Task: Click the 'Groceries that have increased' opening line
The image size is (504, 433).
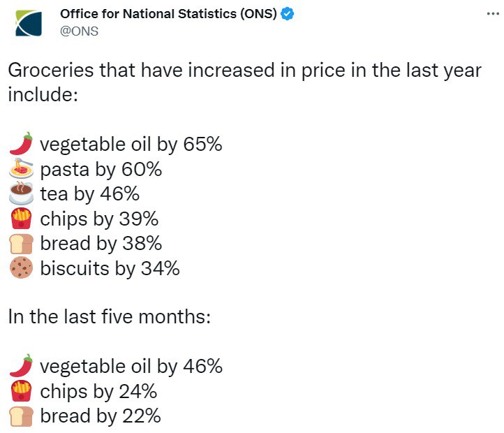Action: tap(244, 71)
